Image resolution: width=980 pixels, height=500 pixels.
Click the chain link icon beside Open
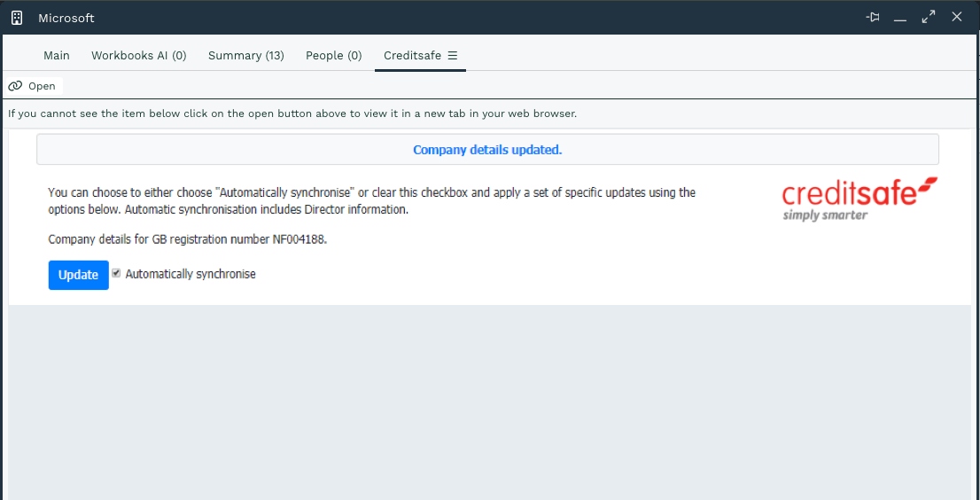(x=15, y=86)
